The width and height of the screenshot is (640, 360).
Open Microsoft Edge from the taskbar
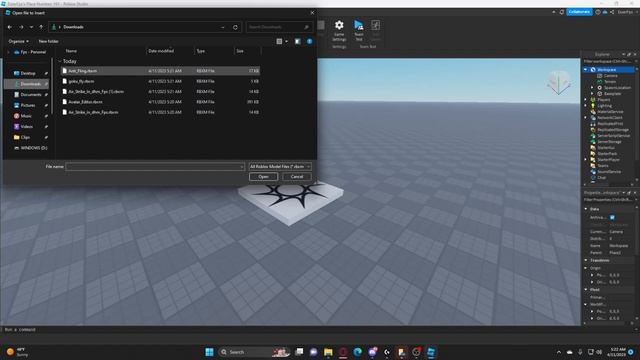pos(358,352)
